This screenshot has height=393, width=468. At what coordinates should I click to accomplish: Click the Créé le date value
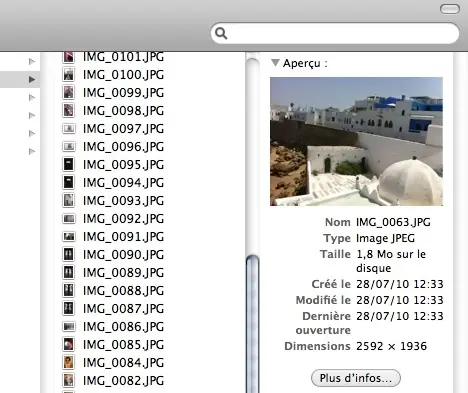coord(400,284)
